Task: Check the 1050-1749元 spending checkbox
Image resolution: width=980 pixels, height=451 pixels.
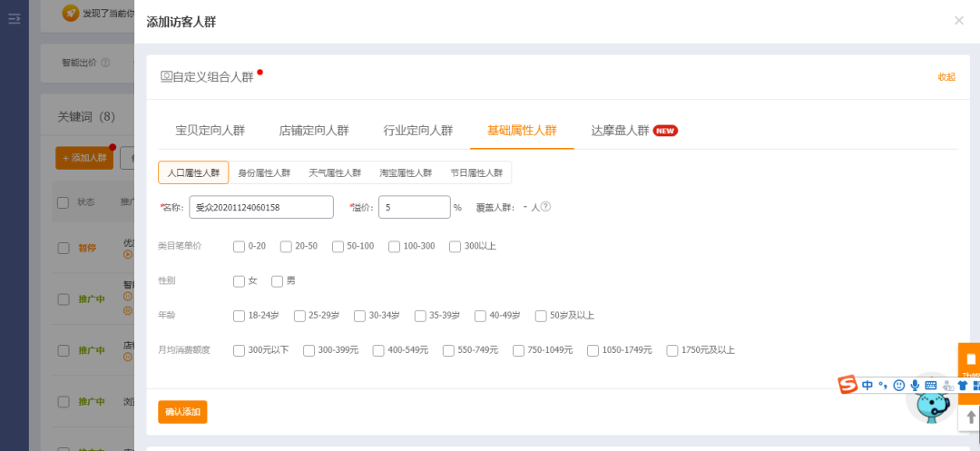Action: (x=593, y=350)
